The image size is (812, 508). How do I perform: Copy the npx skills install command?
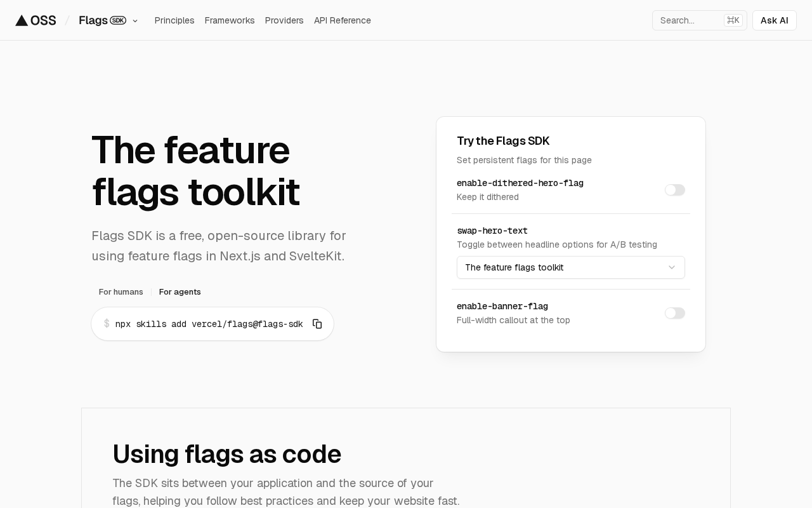click(x=317, y=324)
